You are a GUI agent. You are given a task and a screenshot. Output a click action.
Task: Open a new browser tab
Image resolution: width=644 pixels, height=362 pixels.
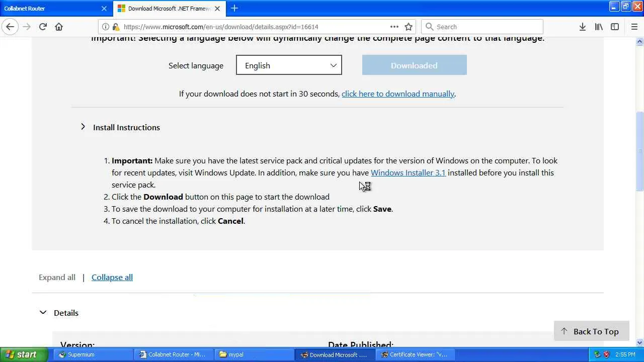tap(234, 8)
